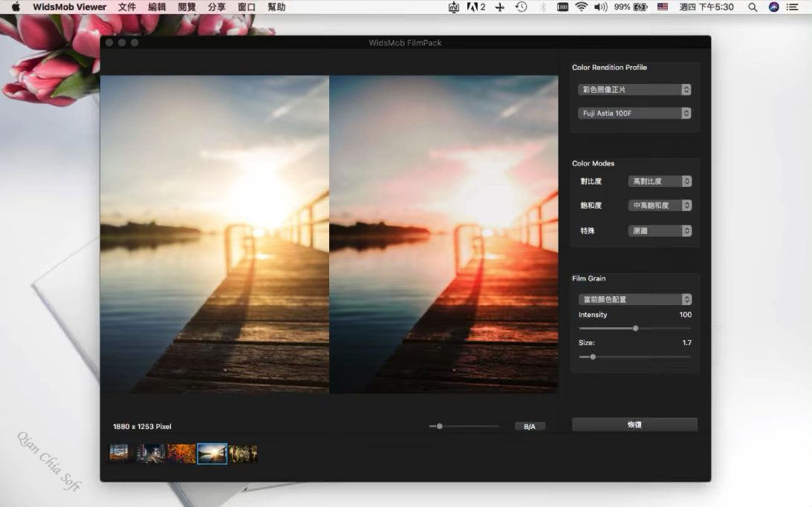This screenshot has width=812, height=507.
Task: Adjust the zoom slider beside B/A
Action: [440, 426]
